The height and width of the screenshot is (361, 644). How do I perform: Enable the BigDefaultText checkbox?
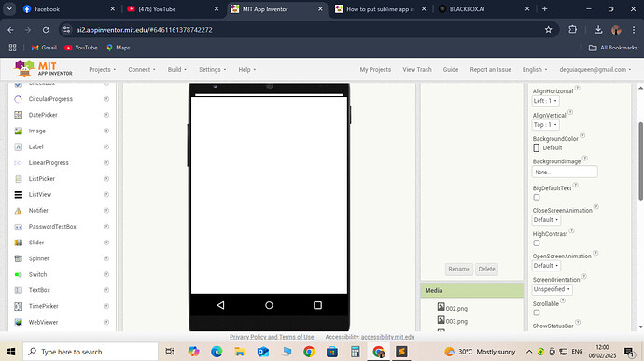(x=537, y=197)
